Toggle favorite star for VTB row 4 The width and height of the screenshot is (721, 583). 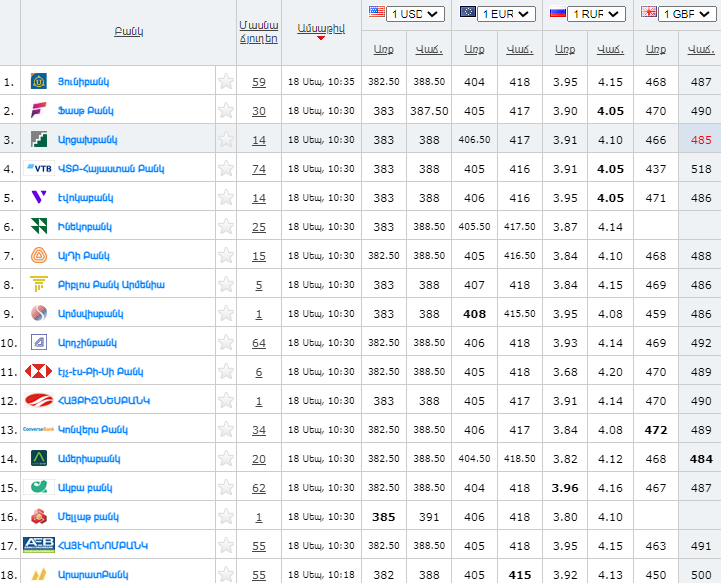[226, 168]
